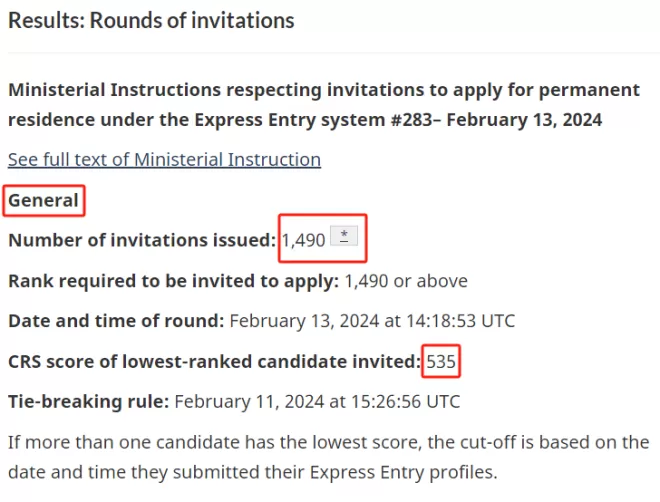Click the horizontal divider under the page title
Screen dimensions: 660x502
tap(334, 53)
